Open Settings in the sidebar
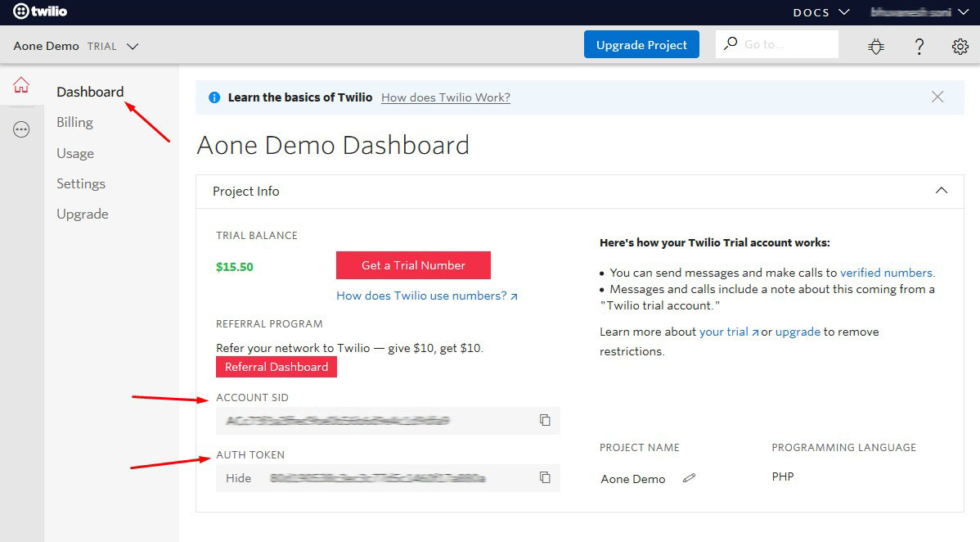 [81, 184]
